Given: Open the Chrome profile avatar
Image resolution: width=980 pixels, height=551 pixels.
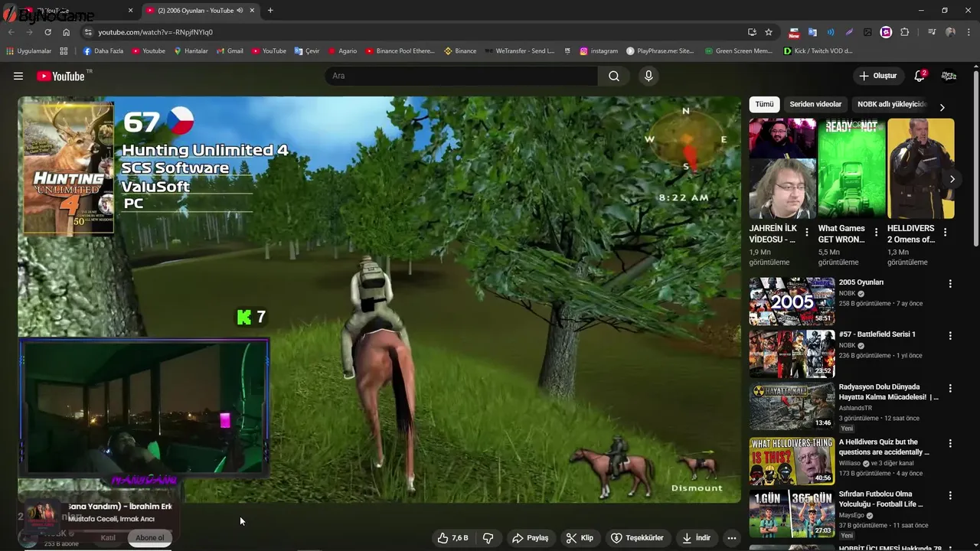Looking at the screenshot, I should pyautogui.click(x=950, y=32).
